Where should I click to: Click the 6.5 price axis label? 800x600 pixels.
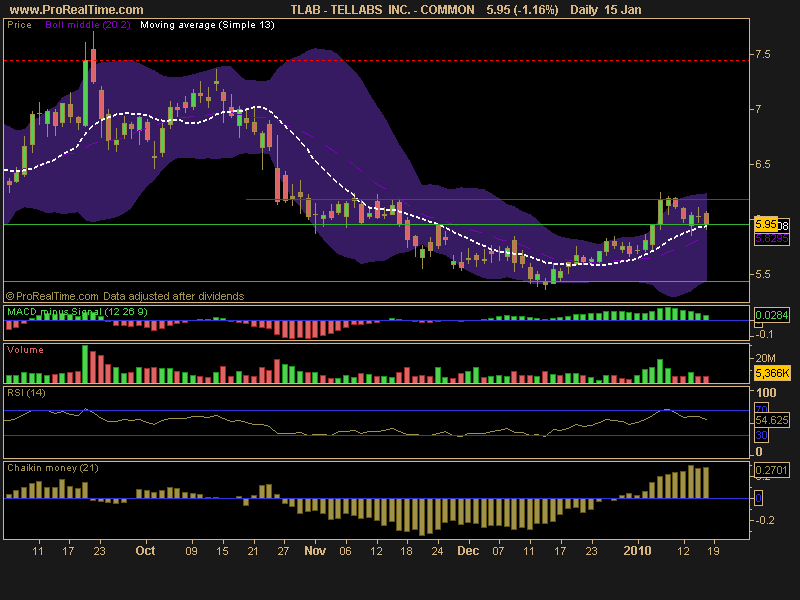coord(763,164)
